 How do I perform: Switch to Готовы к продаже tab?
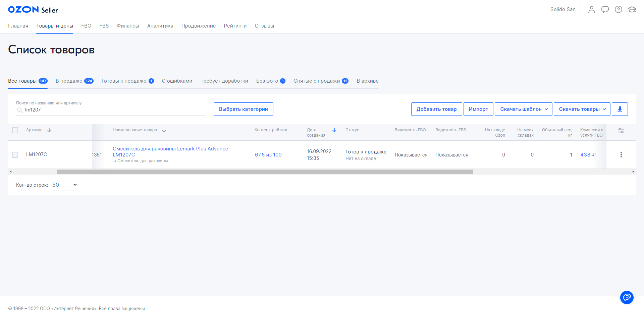click(127, 81)
